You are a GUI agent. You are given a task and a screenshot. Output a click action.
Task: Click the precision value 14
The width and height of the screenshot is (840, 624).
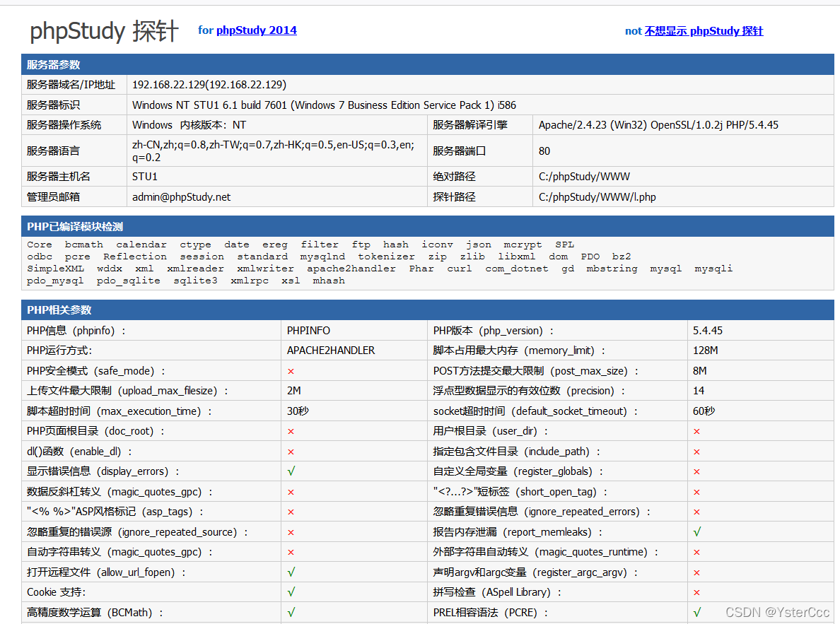point(698,391)
